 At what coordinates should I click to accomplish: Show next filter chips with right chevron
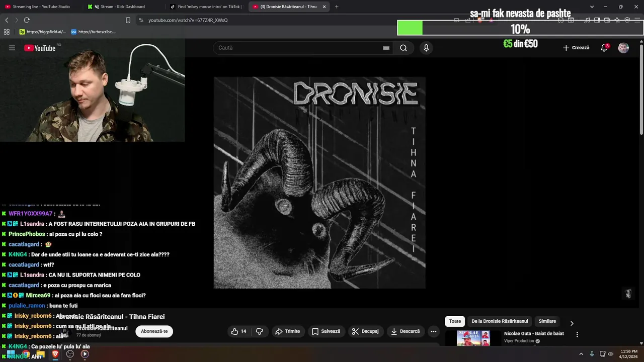point(572,323)
